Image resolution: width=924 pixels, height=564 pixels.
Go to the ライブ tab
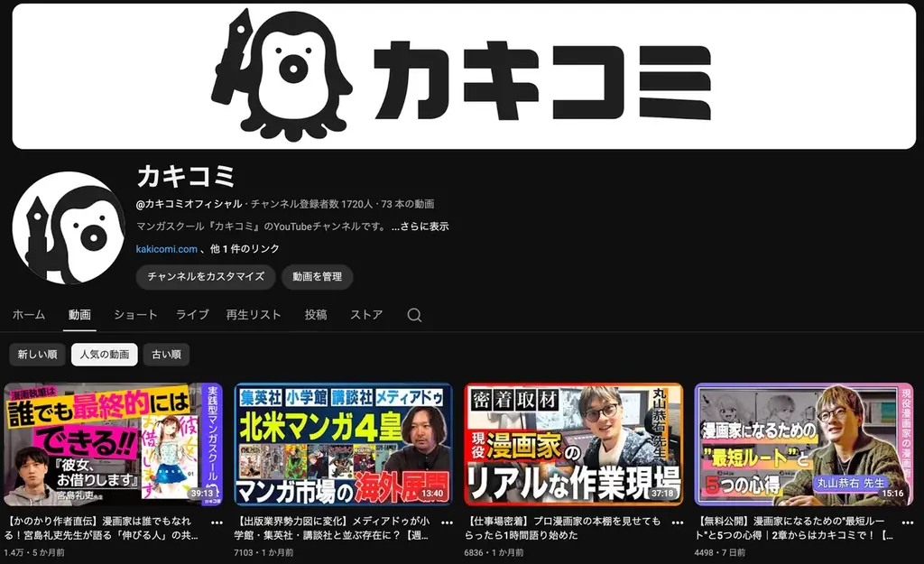click(x=192, y=315)
